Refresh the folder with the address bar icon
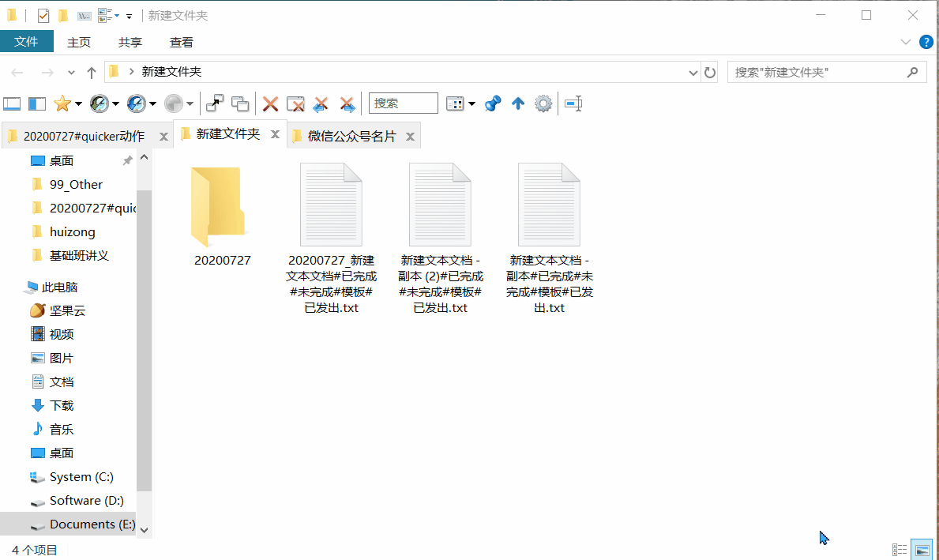 tap(709, 72)
